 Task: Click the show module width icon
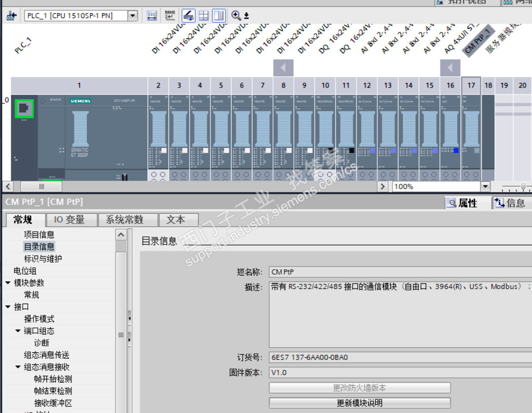coord(152,16)
